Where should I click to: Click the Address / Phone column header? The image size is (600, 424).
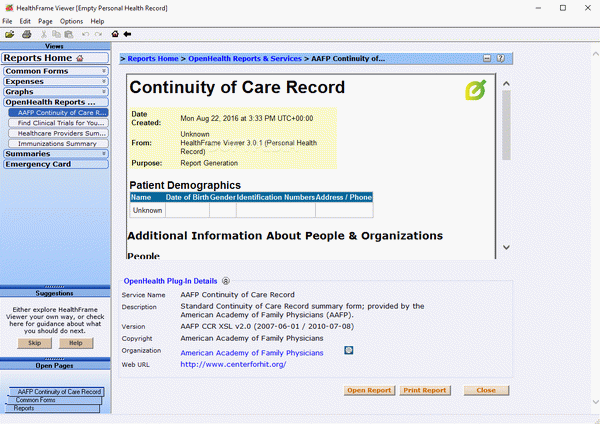[344, 197]
